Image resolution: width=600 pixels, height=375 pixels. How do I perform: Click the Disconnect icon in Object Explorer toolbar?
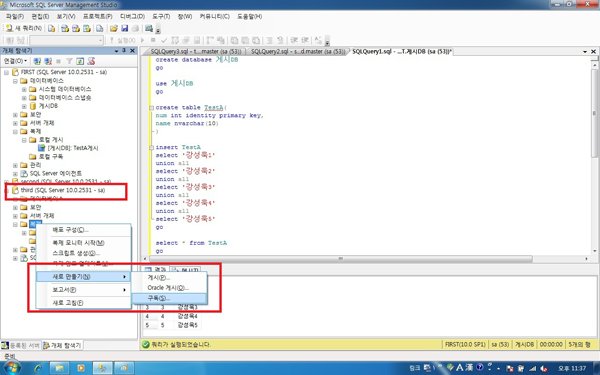[48, 61]
